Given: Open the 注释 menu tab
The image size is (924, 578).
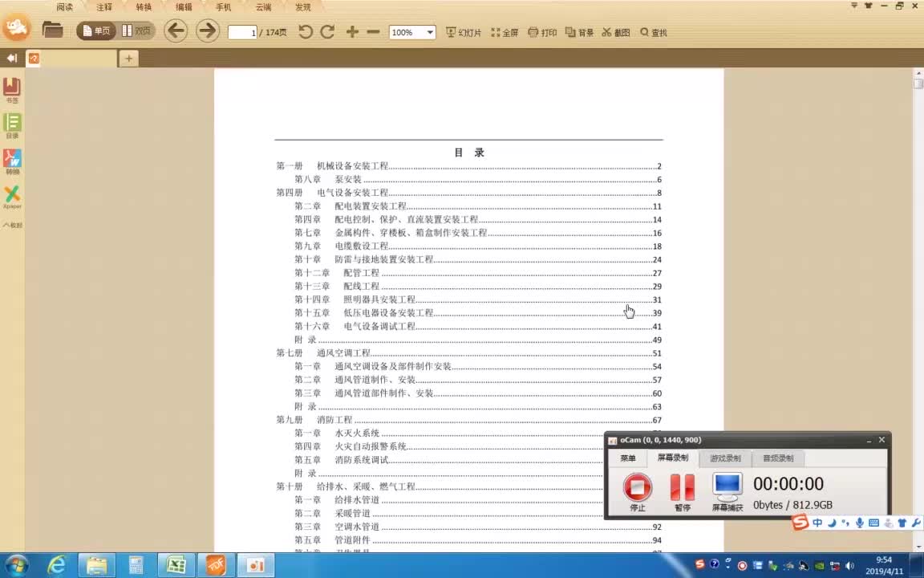Looking at the screenshot, I should [x=104, y=7].
